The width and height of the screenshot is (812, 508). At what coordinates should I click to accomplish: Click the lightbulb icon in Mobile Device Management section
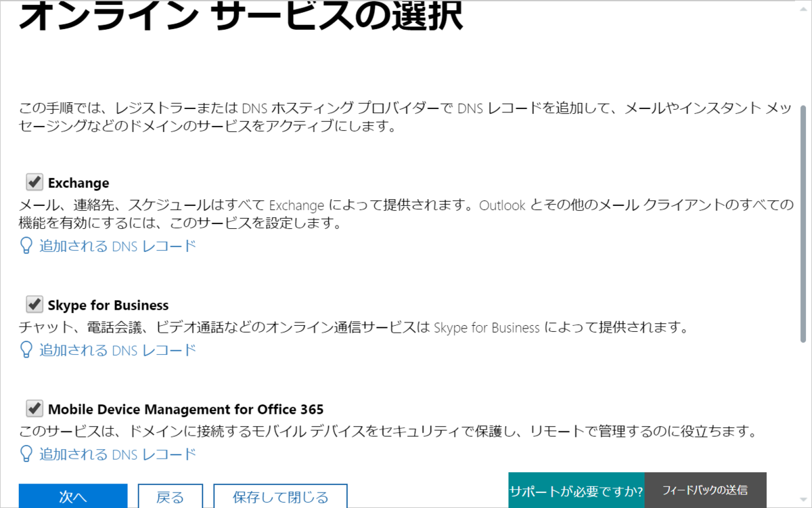(x=25, y=454)
